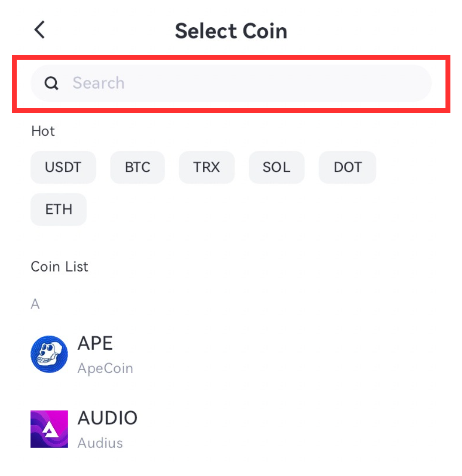Screen dimensions: 462x476
Task: Click the 'Search' placeholder text
Action: tap(99, 83)
